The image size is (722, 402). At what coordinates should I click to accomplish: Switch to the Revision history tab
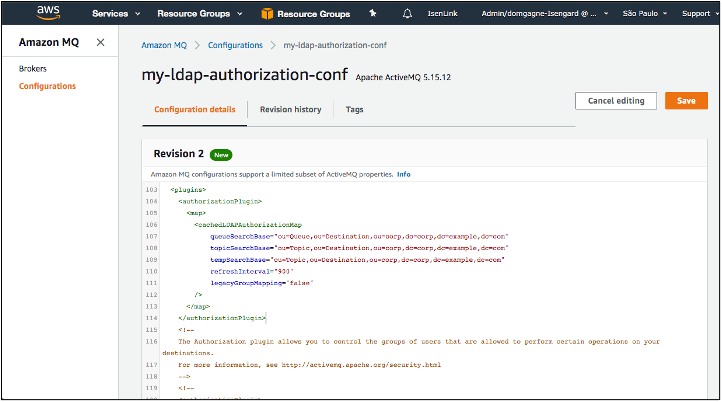point(291,110)
